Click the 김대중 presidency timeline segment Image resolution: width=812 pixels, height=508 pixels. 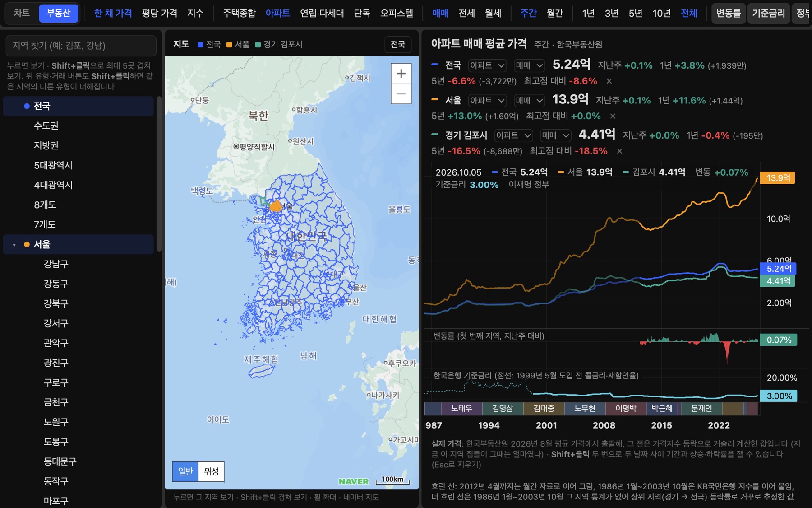(544, 409)
